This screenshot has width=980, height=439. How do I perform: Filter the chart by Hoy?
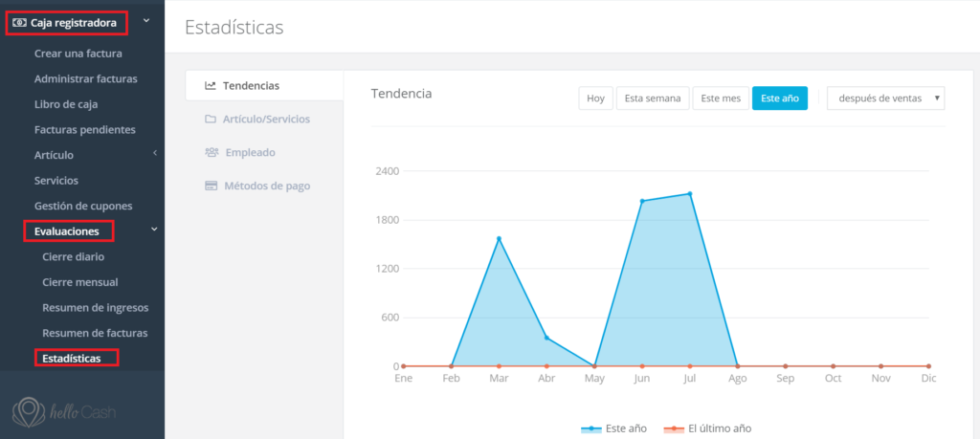(x=595, y=99)
